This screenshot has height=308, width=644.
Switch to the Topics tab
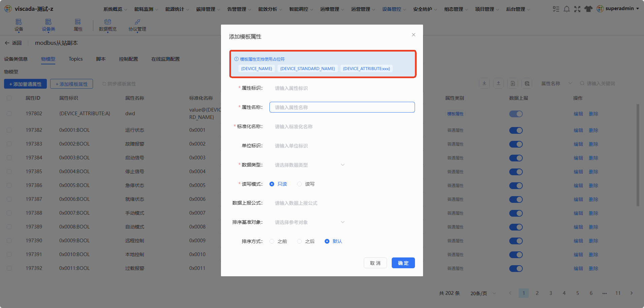[x=75, y=59]
